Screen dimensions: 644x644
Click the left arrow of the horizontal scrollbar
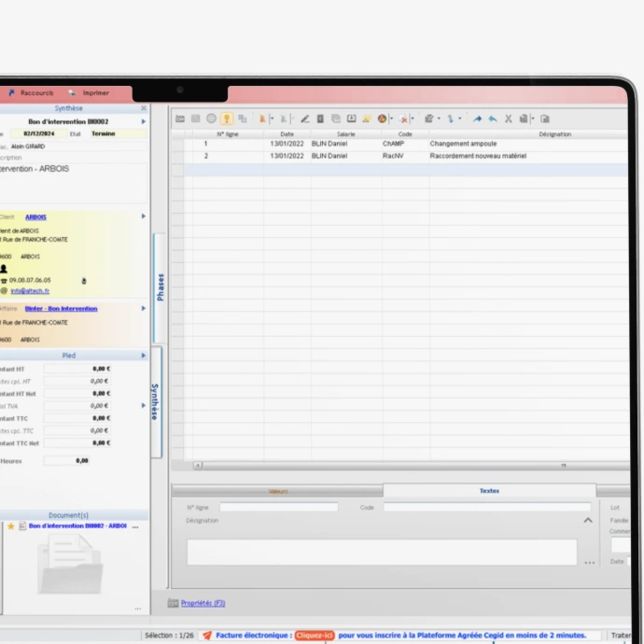(x=198, y=466)
